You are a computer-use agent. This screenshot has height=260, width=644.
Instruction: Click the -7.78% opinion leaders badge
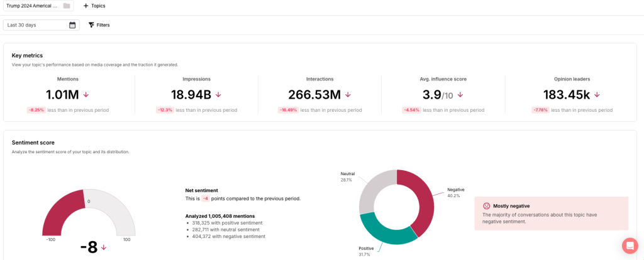pos(540,111)
